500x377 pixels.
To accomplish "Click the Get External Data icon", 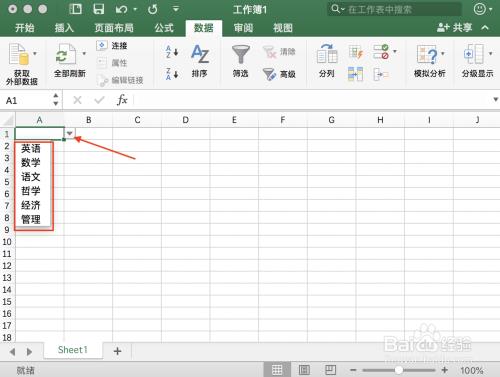I will point(19,54).
